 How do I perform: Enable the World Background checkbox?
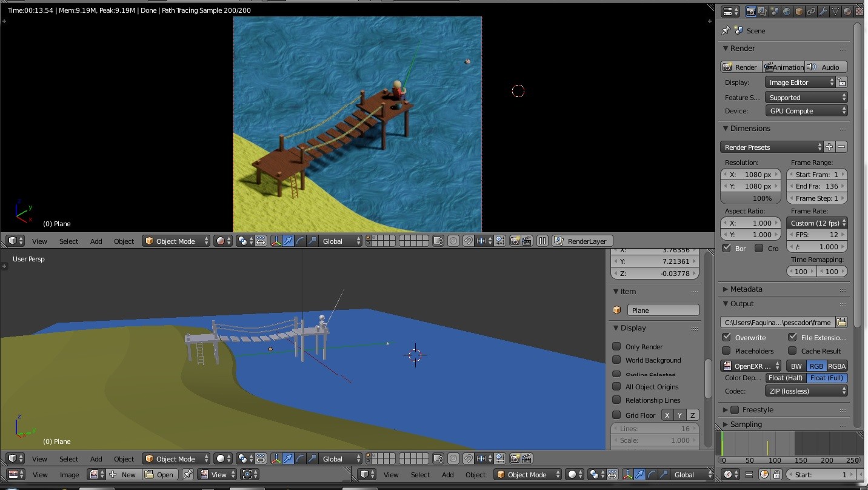coord(616,360)
